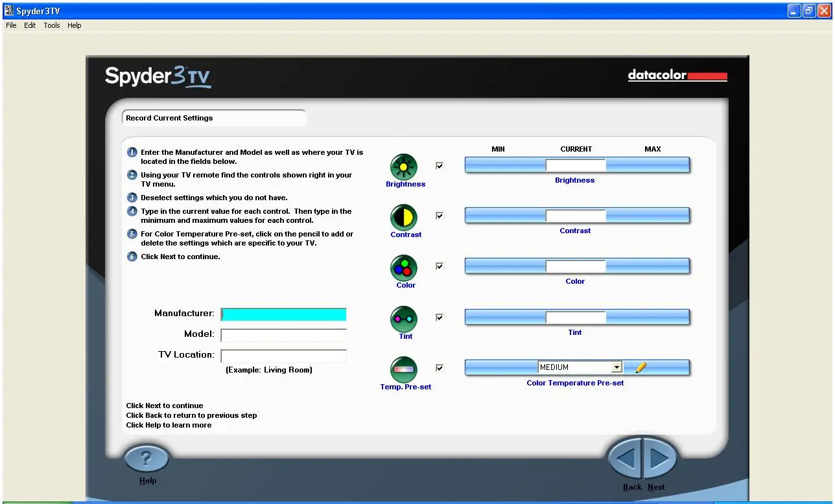
Task: Click the "MAX" column header
Action: 653,149
